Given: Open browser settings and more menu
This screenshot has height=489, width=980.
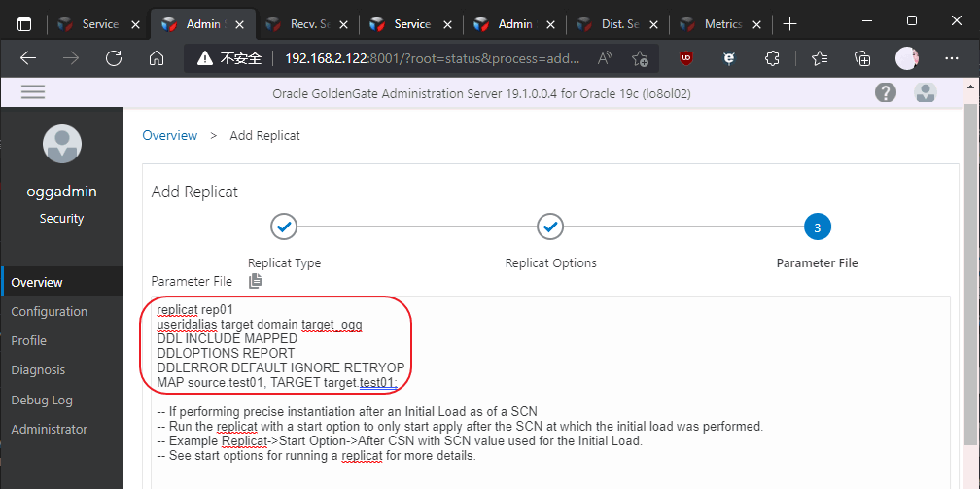Looking at the screenshot, I should pyautogui.click(x=951, y=58).
